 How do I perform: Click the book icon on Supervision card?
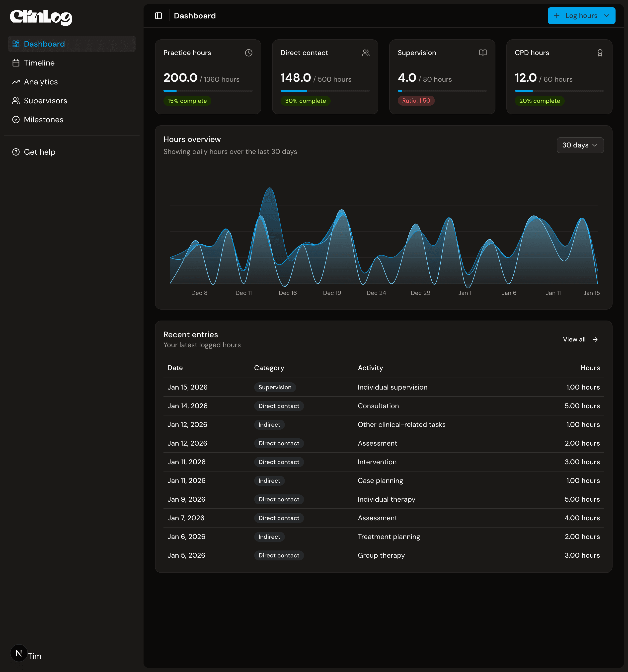[482, 53]
